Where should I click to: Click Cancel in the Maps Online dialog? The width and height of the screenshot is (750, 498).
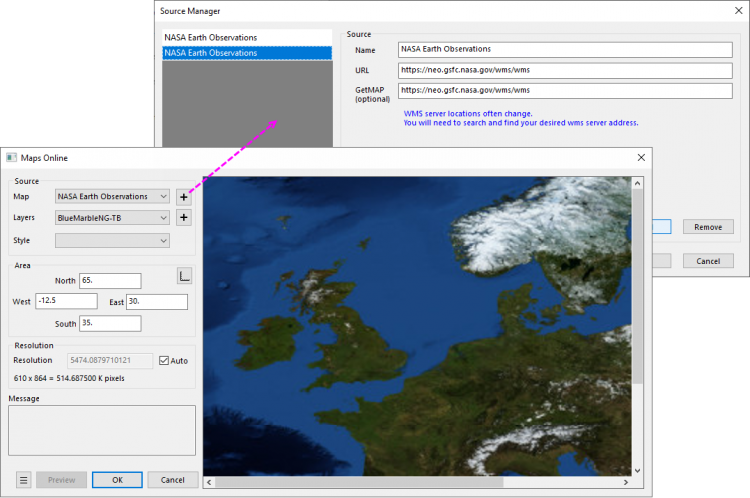pyautogui.click(x=173, y=480)
